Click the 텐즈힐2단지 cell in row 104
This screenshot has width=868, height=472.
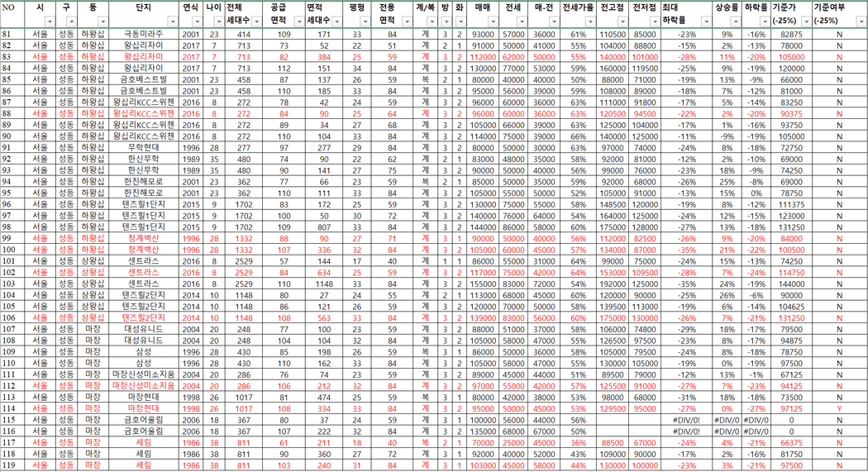(x=143, y=295)
